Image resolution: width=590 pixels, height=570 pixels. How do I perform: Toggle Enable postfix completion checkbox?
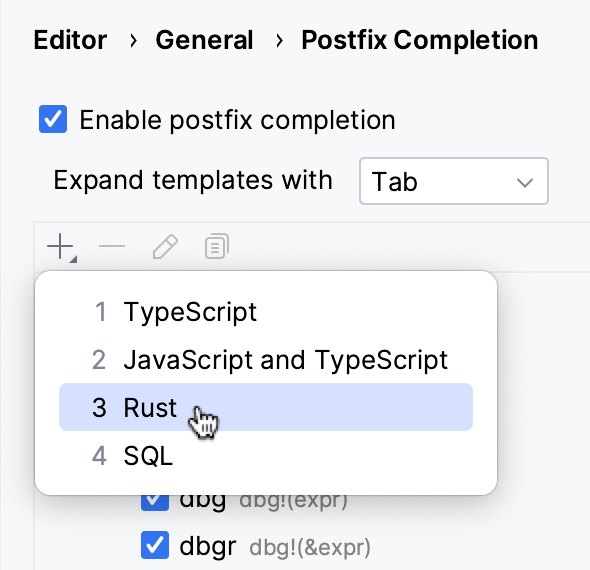coord(53,119)
